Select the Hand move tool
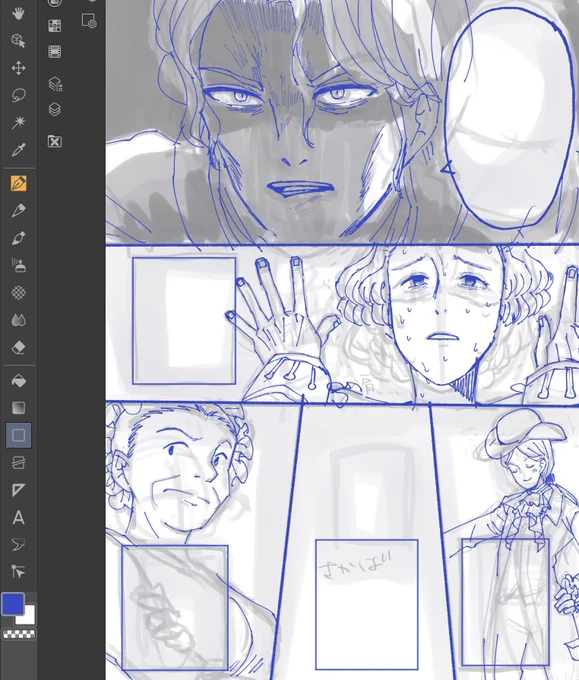The image size is (579, 680). tap(18, 13)
